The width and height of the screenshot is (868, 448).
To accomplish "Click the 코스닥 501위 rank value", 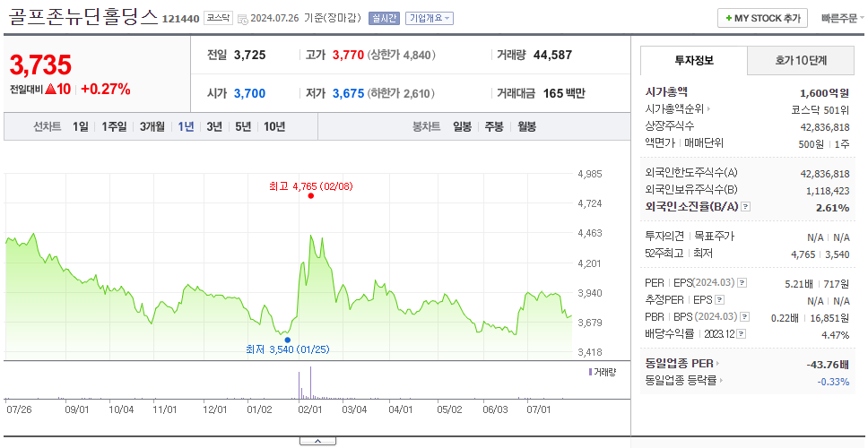I will pos(820,109).
